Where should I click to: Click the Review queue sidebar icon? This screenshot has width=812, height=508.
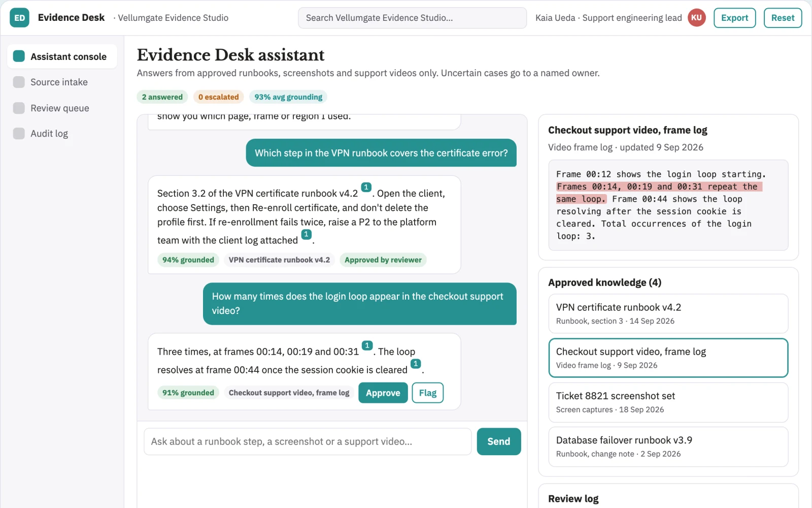(19, 108)
